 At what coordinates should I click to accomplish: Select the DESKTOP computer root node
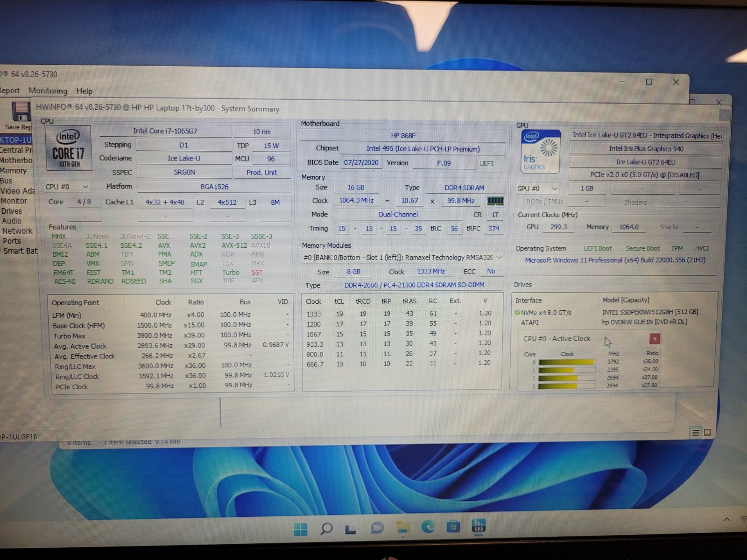16,140
